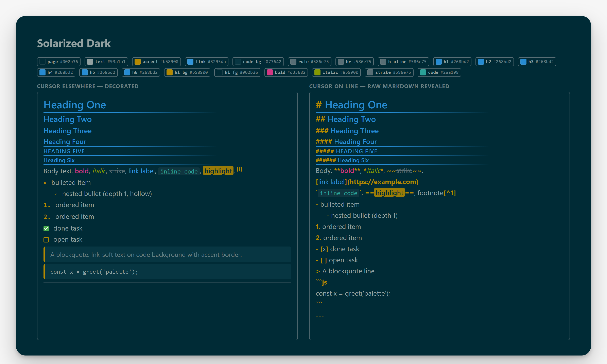
Task: Select the accent #b58900 swatch
Action: [x=157, y=61]
